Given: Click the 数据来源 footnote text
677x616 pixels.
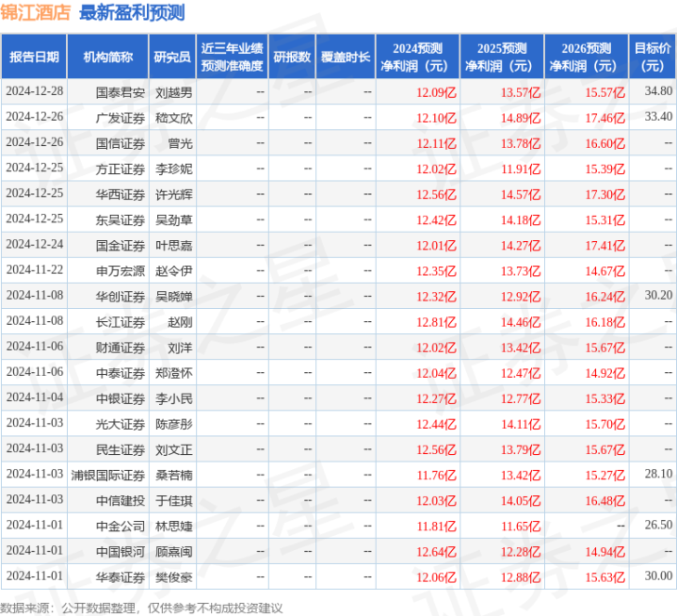Looking at the screenshot, I should coord(141,608).
